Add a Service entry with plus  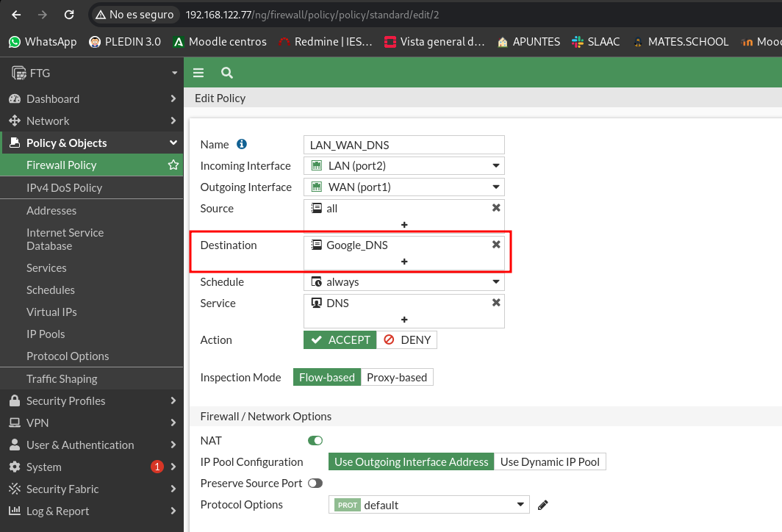pos(404,320)
